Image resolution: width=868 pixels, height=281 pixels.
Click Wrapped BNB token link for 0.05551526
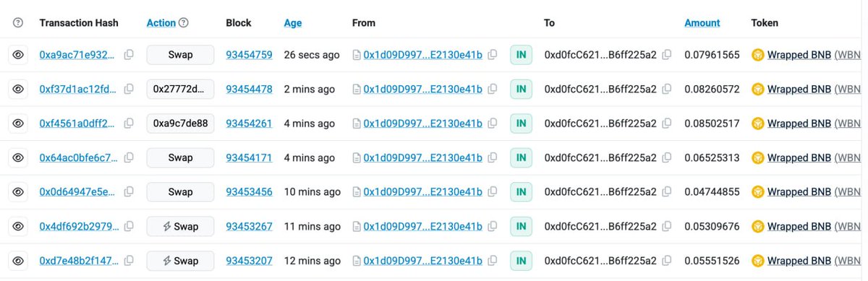(799, 261)
